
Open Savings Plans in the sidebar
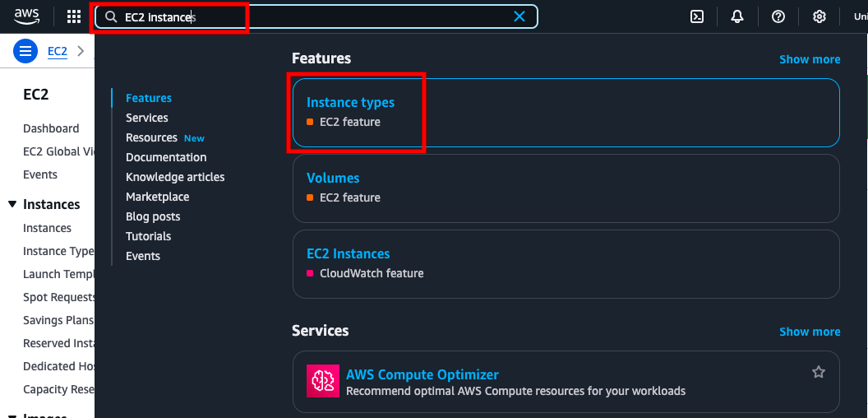coord(58,320)
